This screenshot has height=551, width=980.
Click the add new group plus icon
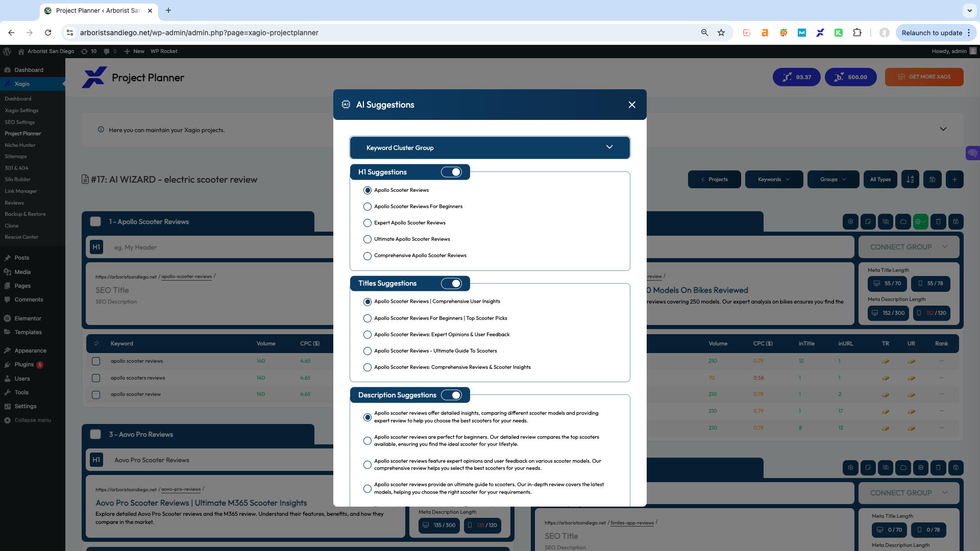point(954,179)
